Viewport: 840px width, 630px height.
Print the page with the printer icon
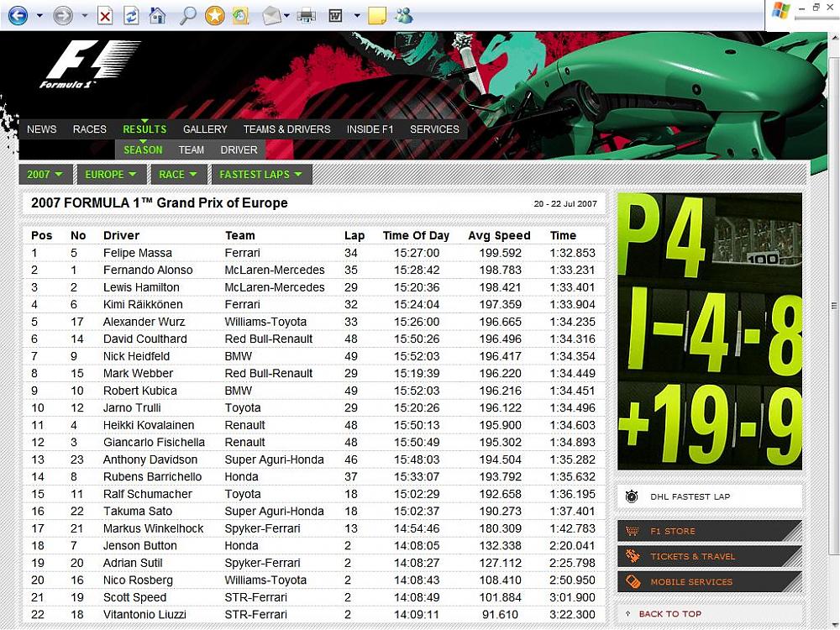click(307, 15)
